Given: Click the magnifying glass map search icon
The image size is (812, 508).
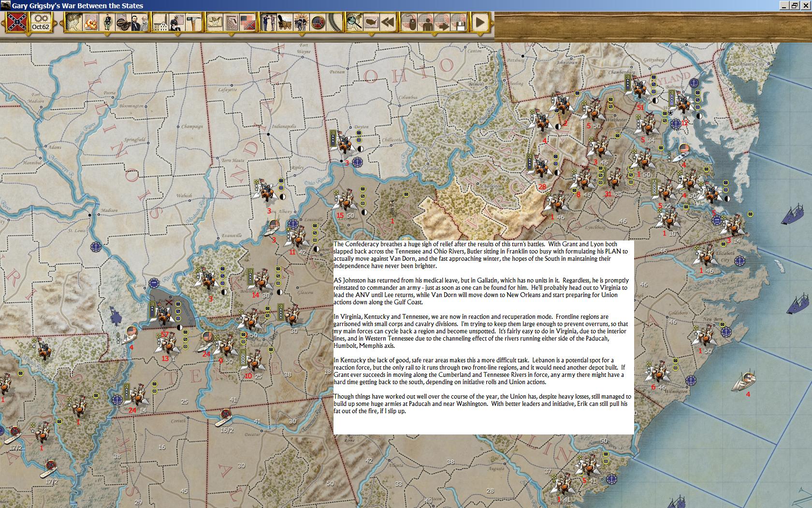Looking at the screenshot, I should point(355,22).
